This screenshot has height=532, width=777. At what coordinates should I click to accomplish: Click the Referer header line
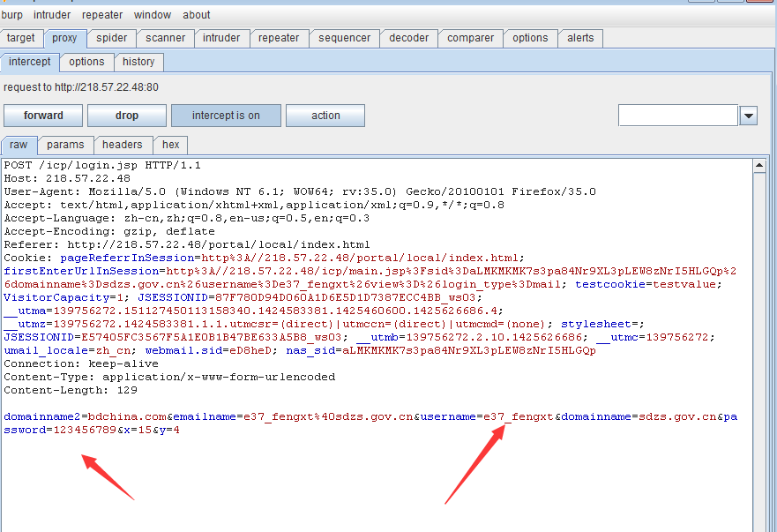coord(187,245)
